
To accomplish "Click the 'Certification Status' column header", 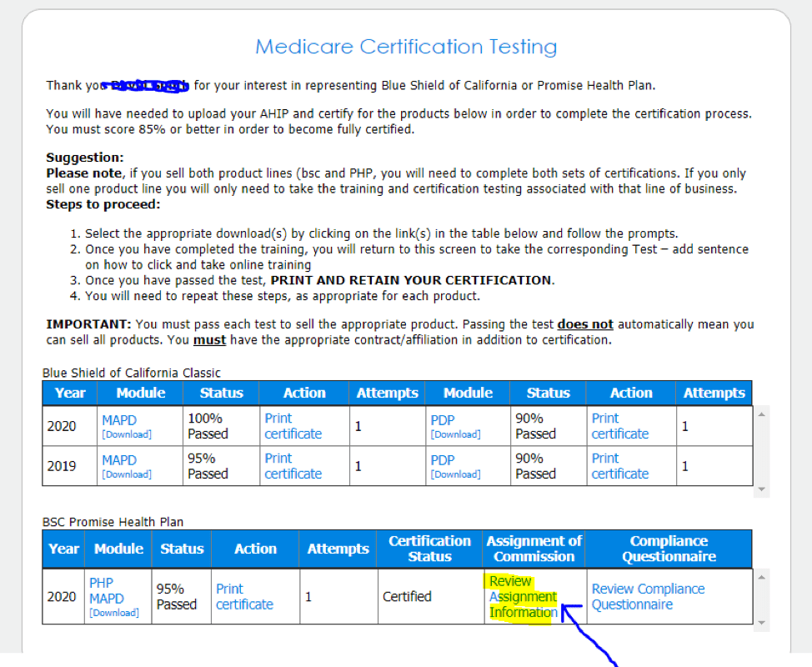I will [429, 549].
